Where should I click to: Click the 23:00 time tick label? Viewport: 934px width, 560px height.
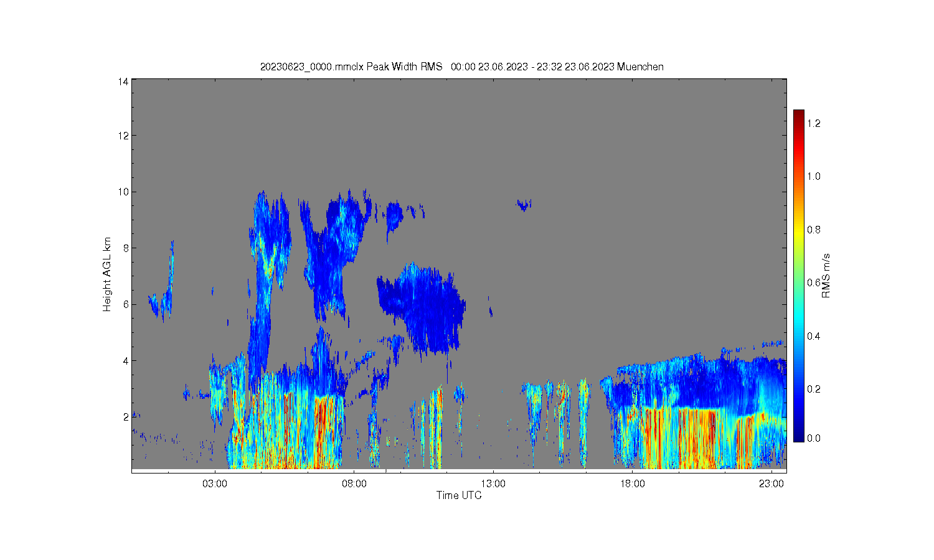pyautogui.click(x=772, y=483)
